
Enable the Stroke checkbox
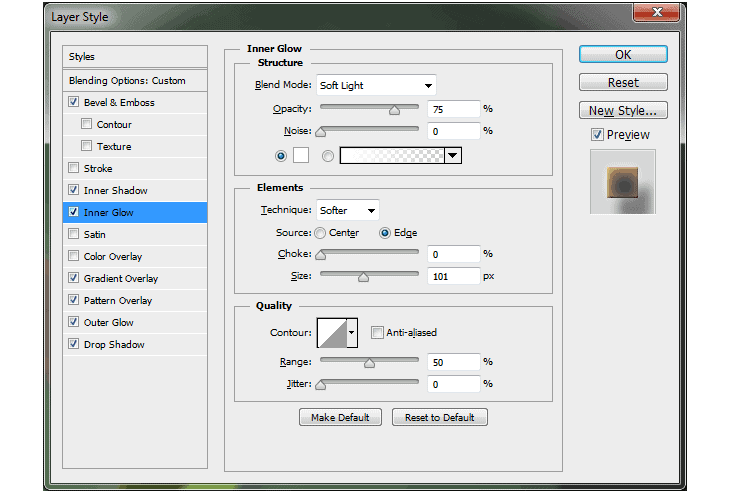pyautogui.click(x=73, y=169)
